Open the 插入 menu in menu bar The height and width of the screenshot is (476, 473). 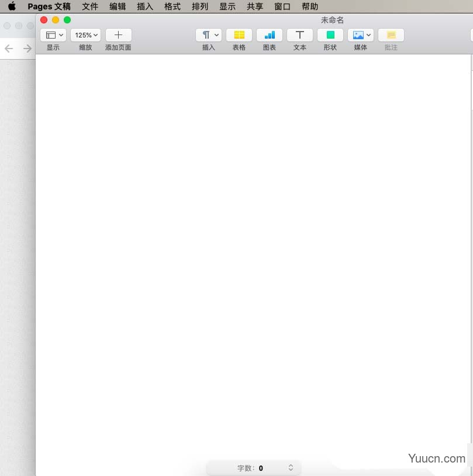(x=145, y=6)
